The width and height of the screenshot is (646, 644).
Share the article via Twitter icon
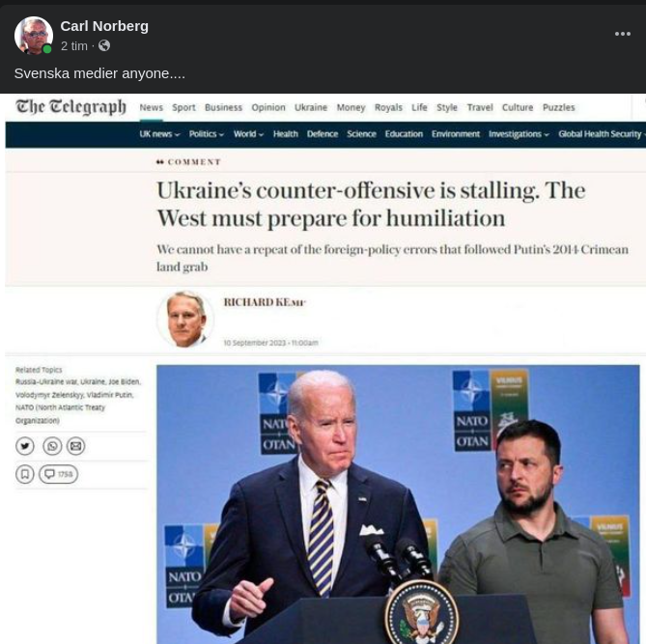pyautogui.click(x=25, y=446)
